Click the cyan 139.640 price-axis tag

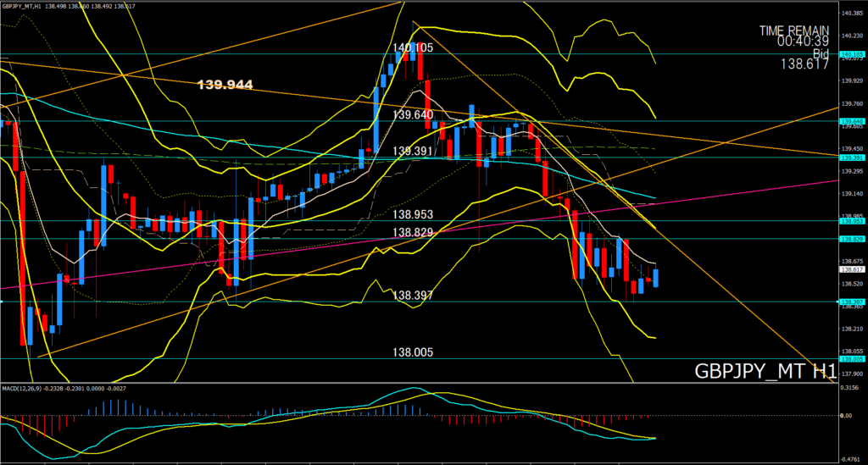point(852,122)
